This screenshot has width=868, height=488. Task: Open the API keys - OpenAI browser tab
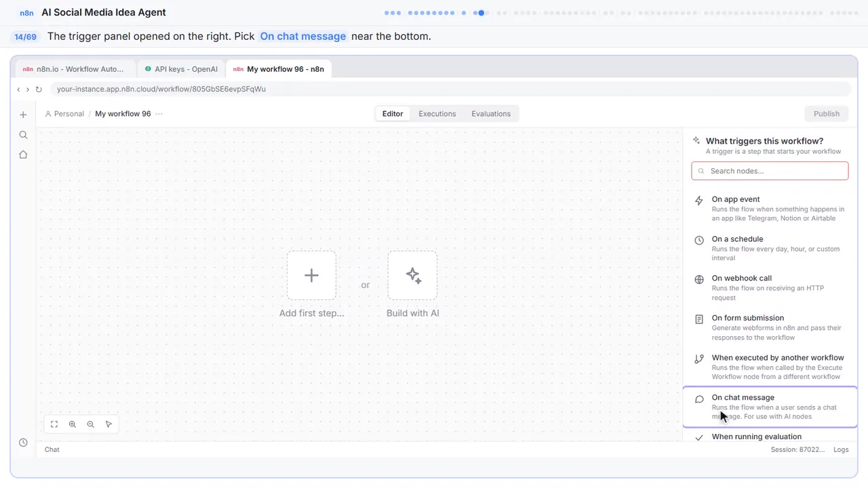(x=181, y=69)
